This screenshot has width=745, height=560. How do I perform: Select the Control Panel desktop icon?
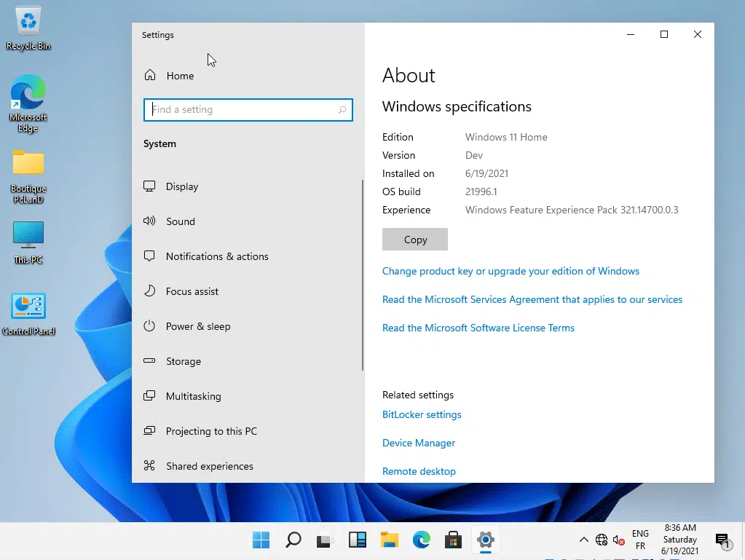tap(28, 314)
